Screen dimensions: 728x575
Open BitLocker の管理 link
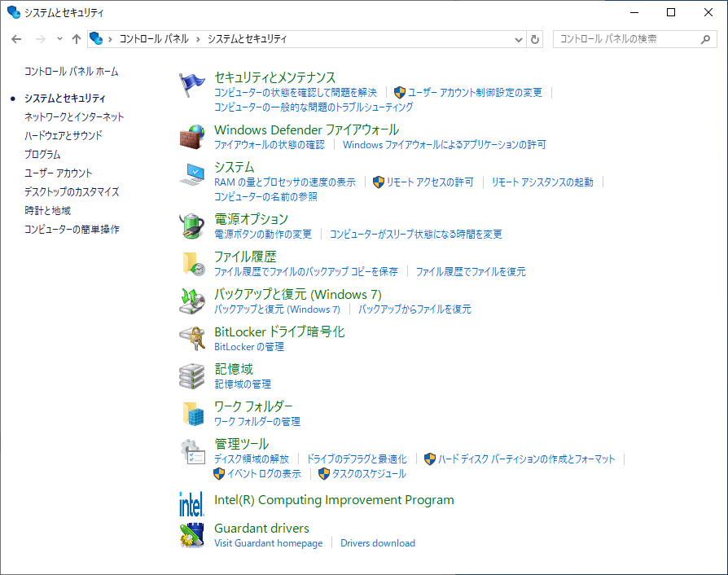click(x=249, y=347)
